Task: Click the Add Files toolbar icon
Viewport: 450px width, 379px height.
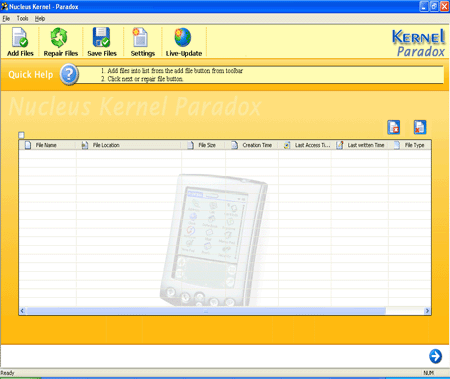Action: (20, 42)
